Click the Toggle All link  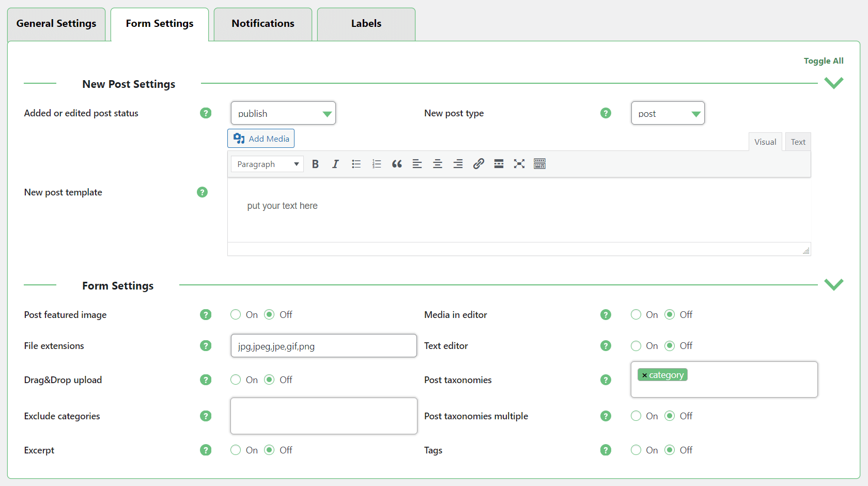(823, 61)
